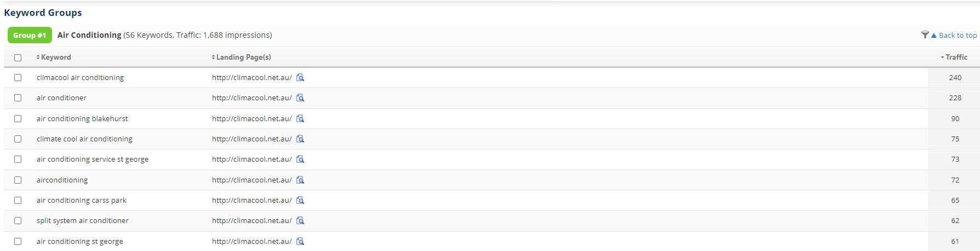Viewport: 980px width, 251px height.
Task: Click the filter funnel icon
Action: tap(925, 35)
